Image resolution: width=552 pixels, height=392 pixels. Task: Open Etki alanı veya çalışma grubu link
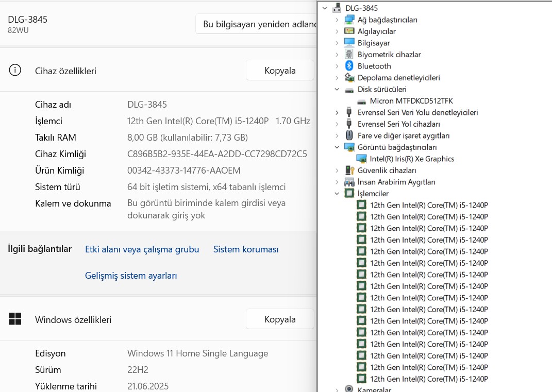point(142,249)
